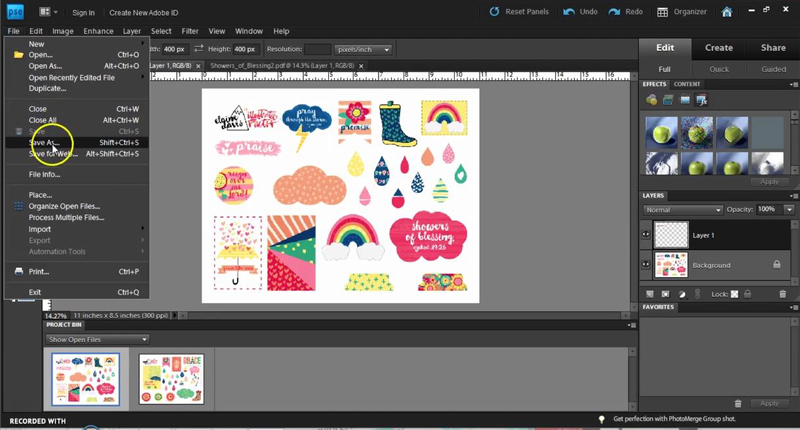Click Layer 1 transparent thumbnail
The width and height of the screenshot is (800, 430).
[671, 235]
